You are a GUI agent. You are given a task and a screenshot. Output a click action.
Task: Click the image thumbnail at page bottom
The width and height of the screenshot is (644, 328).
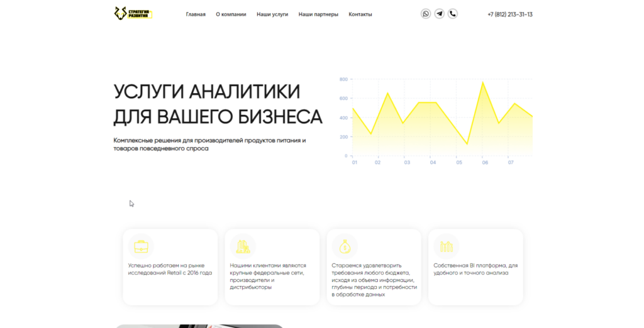(199, 326)
